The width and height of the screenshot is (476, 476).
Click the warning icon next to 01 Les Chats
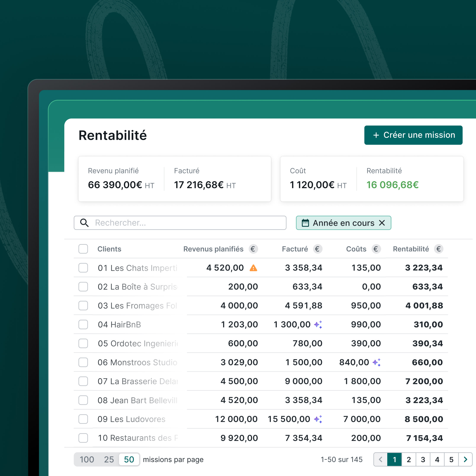255,268
